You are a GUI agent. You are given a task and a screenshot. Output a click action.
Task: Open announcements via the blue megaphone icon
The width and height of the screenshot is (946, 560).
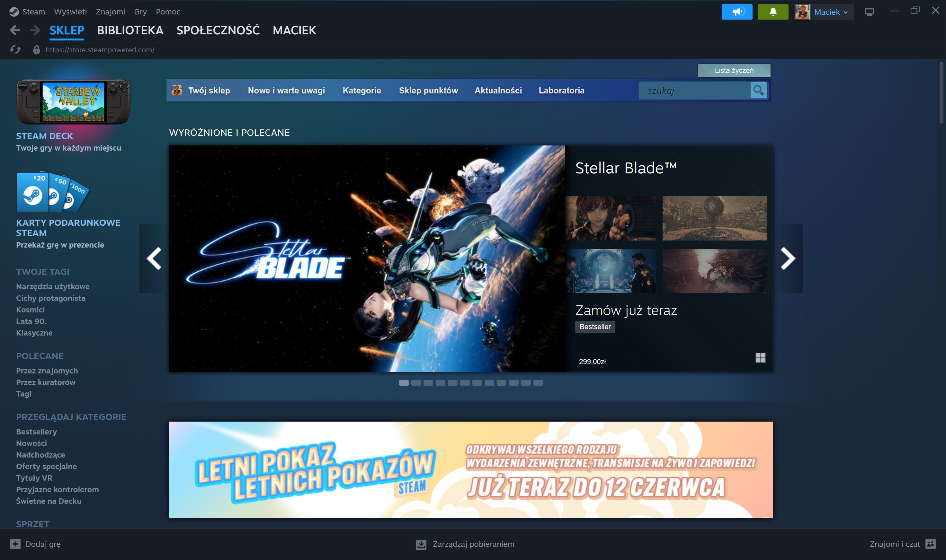pyautogui.click(x=737, y=12)
